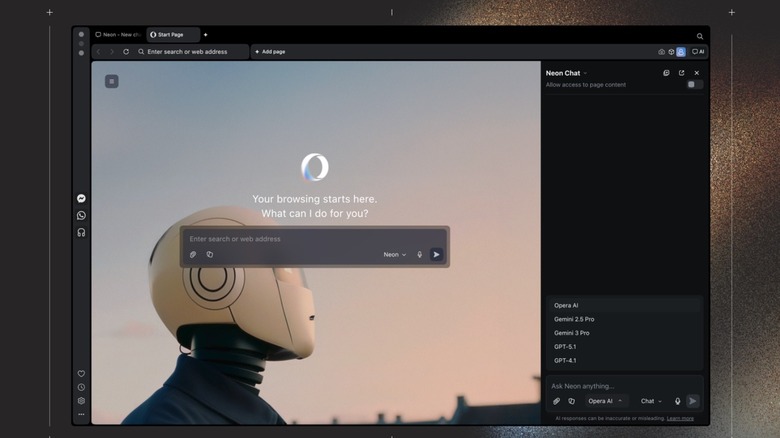This screenshot has width=780, height=438.
Task: Click the tabs context icon in Neon Chat
Action: (572, 401)
